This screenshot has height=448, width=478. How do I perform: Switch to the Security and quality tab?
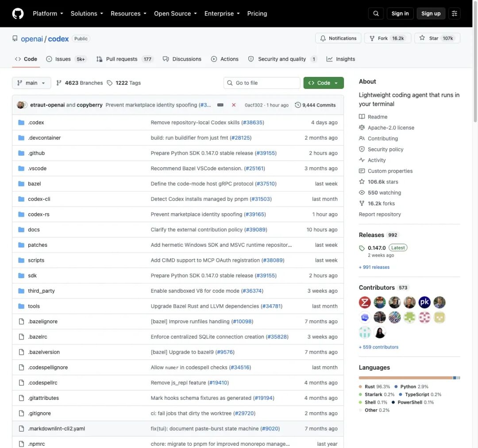(282, 59)
